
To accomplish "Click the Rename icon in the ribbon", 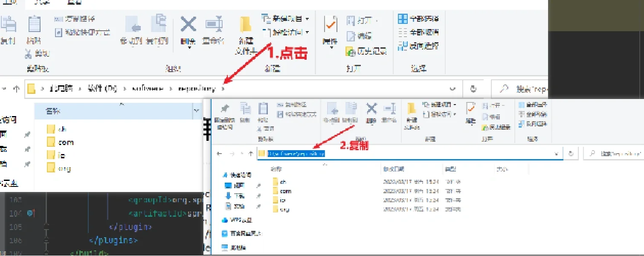I will pyautogui.click(x=214, y=26).
